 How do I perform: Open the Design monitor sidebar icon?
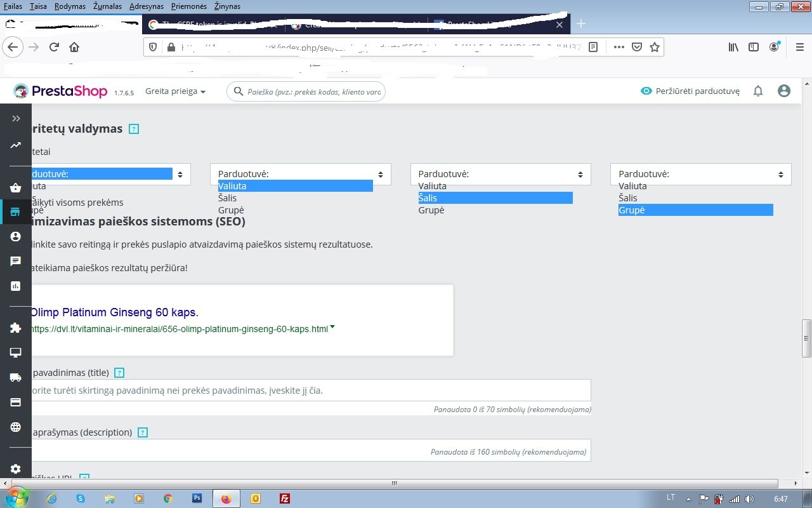[x=16, y=352]
